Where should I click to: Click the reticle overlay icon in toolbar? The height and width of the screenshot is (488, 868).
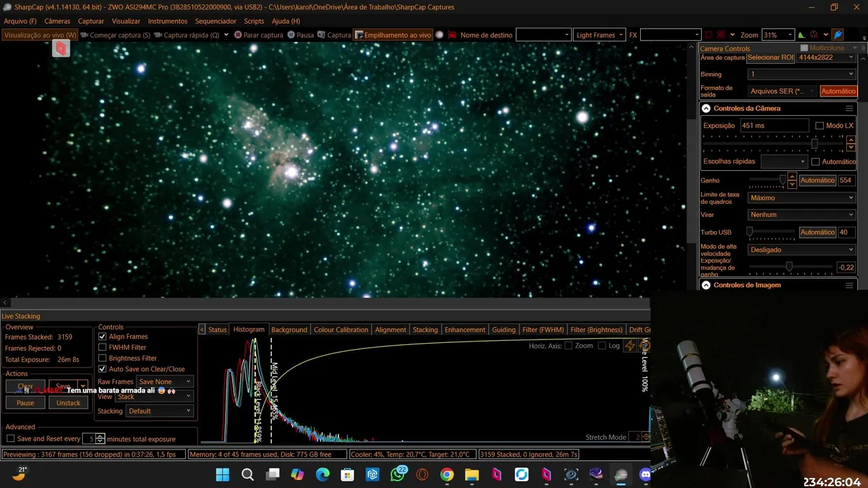click(814, 35)
